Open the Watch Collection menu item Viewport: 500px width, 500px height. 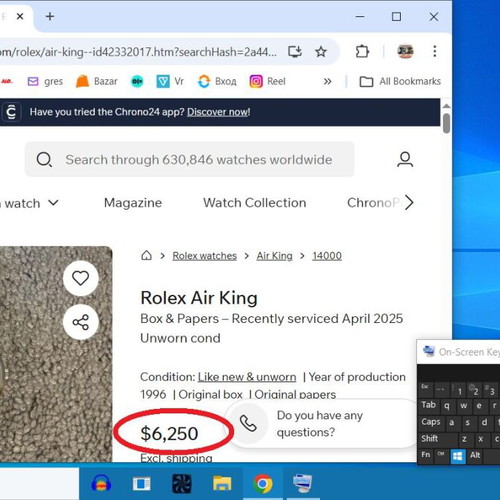click(255, 203)
